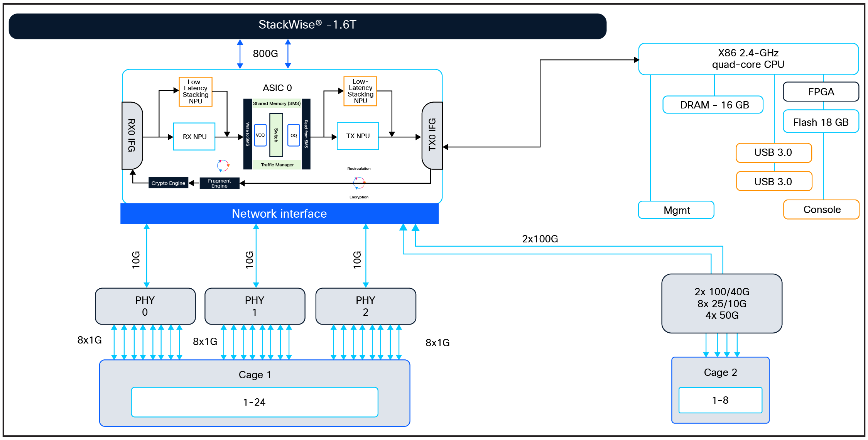Open the Shared Memory (SMS) section

pos(276,103)
